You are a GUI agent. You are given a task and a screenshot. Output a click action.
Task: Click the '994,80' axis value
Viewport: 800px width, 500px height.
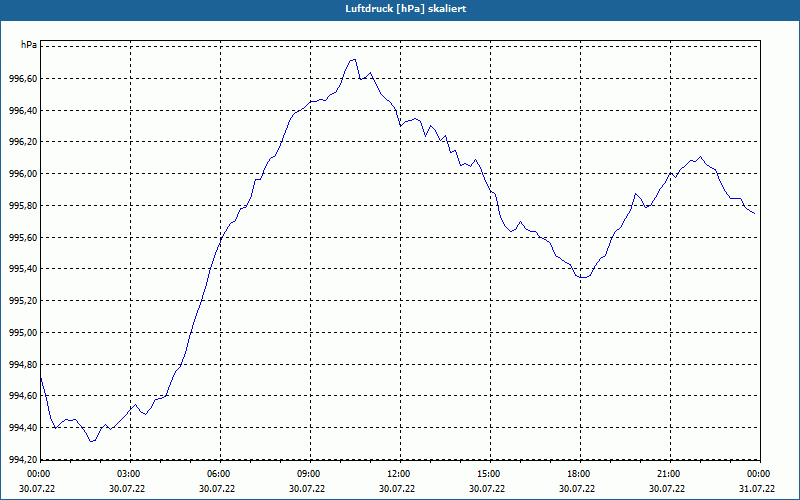click(23, 364)
